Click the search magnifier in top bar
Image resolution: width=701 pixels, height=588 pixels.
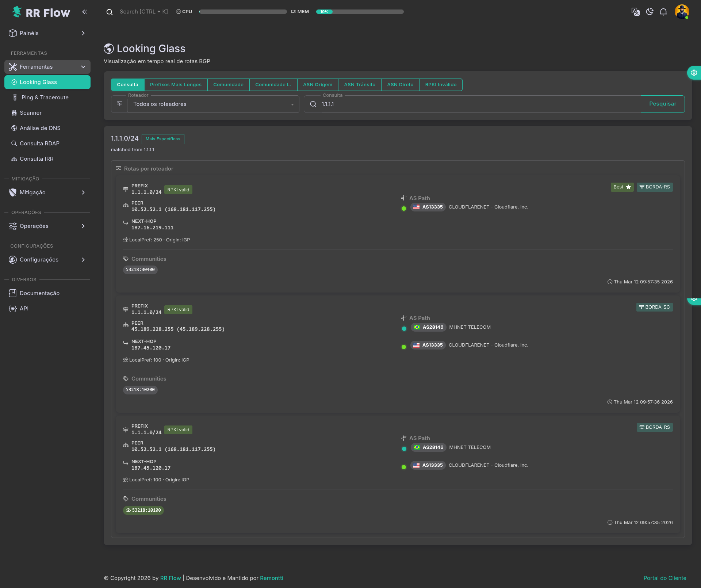pos(110,12)
